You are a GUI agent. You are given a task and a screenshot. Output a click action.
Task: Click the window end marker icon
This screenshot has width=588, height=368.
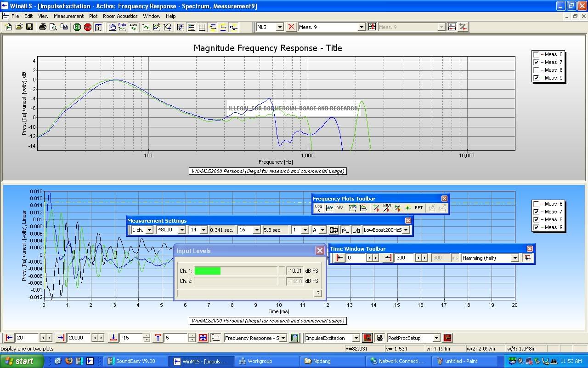tap(388, 258)
